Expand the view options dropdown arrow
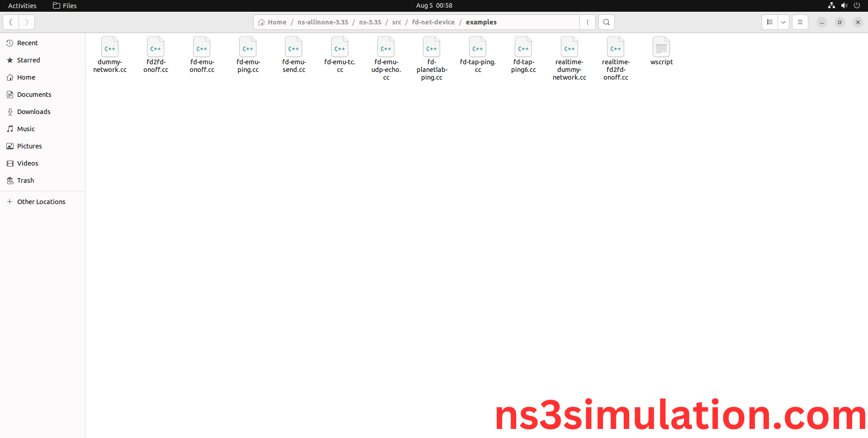 783,22
